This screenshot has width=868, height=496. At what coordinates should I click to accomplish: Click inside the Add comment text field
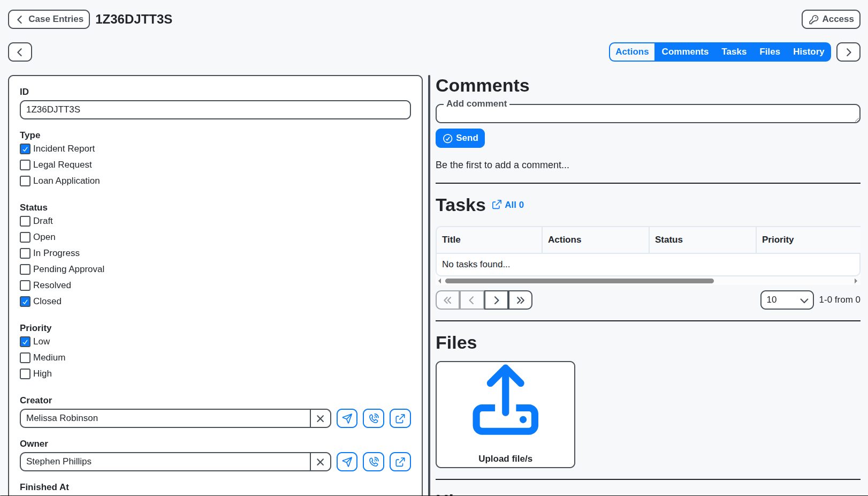click(648, 114)
